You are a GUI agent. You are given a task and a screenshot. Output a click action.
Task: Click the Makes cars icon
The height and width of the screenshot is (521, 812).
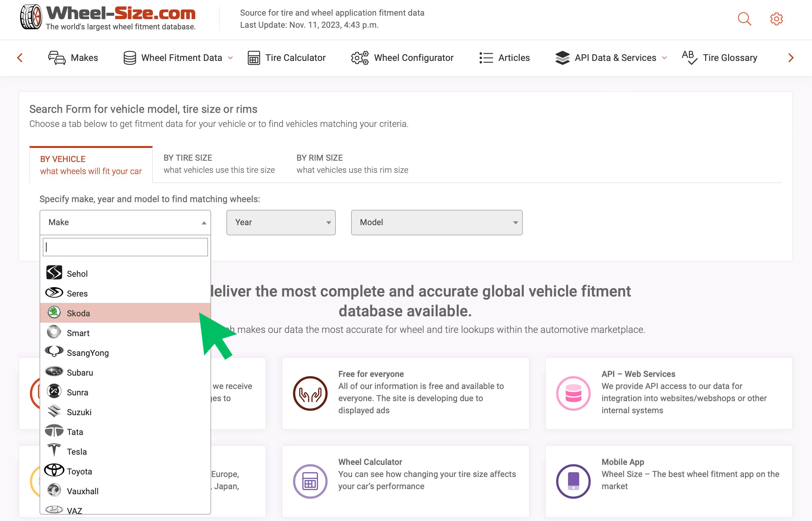pos(57,58)
